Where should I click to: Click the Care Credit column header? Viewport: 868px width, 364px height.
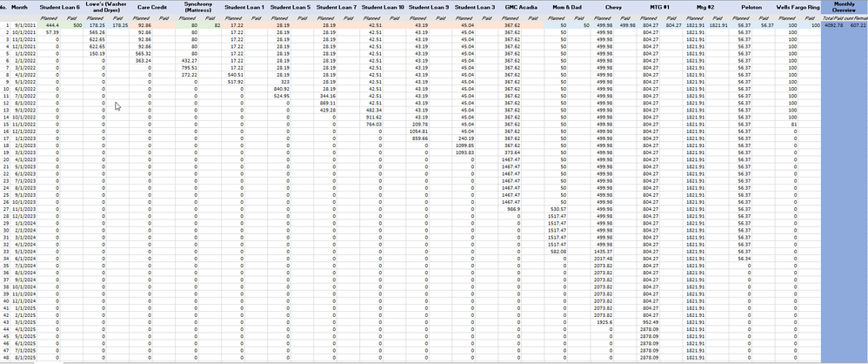pos(152,8)
